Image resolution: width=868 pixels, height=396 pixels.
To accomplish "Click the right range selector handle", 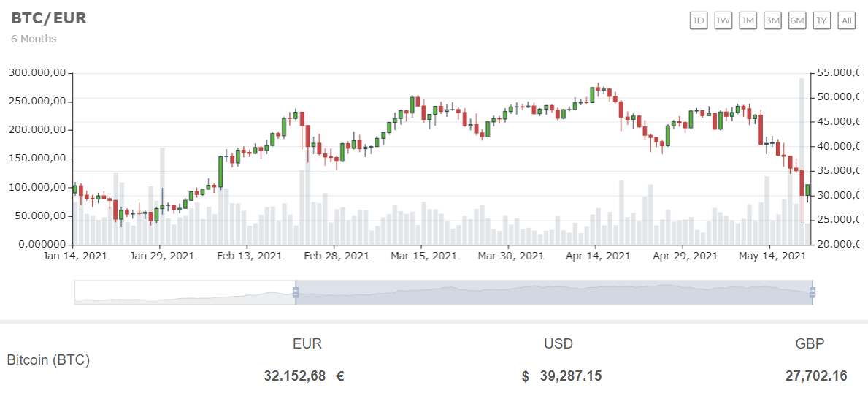I will pos(812,292).
